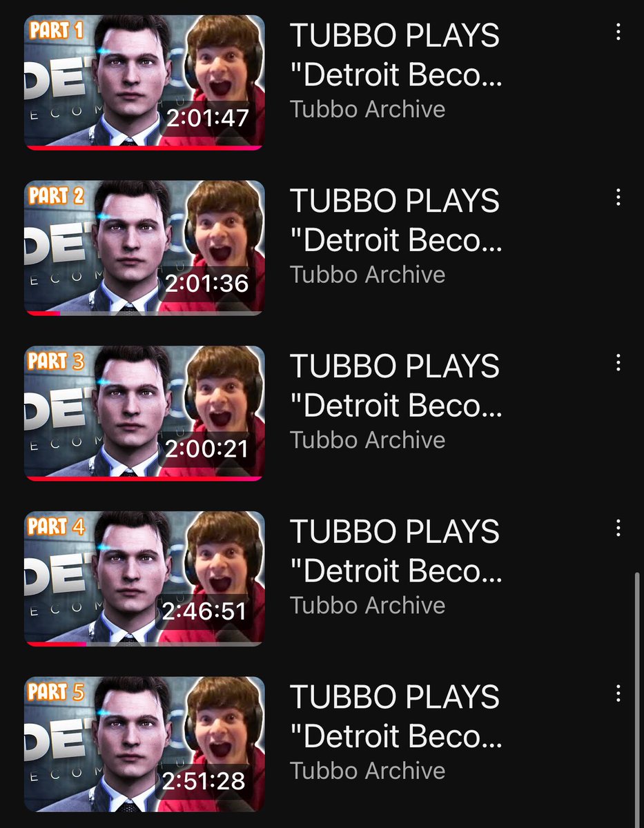This screenshot has height=828, width=644.
Task: Open the more options menu for Part 5 video
Action: pos(618,693)
